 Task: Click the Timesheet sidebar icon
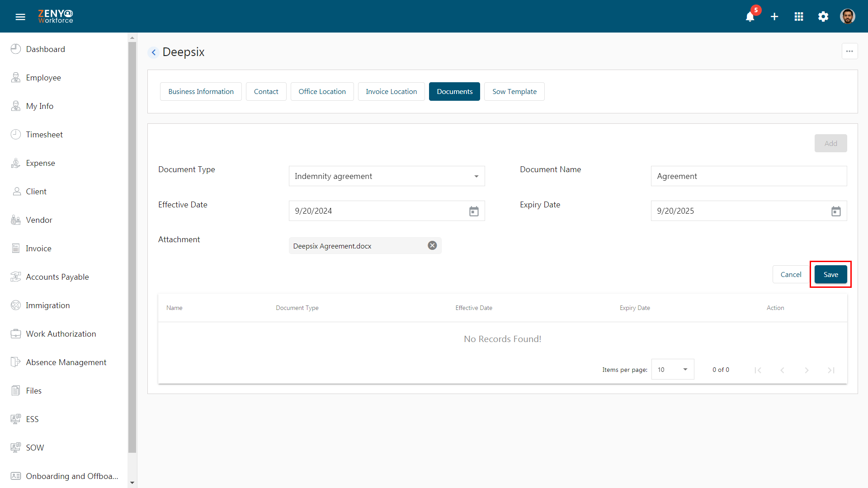15,134
